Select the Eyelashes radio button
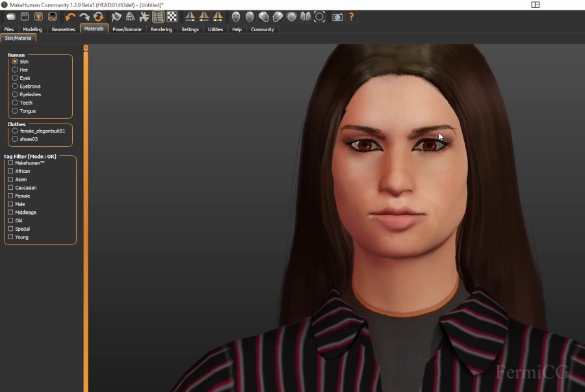Screen dimensions: 585x392 tap(15, 94)
